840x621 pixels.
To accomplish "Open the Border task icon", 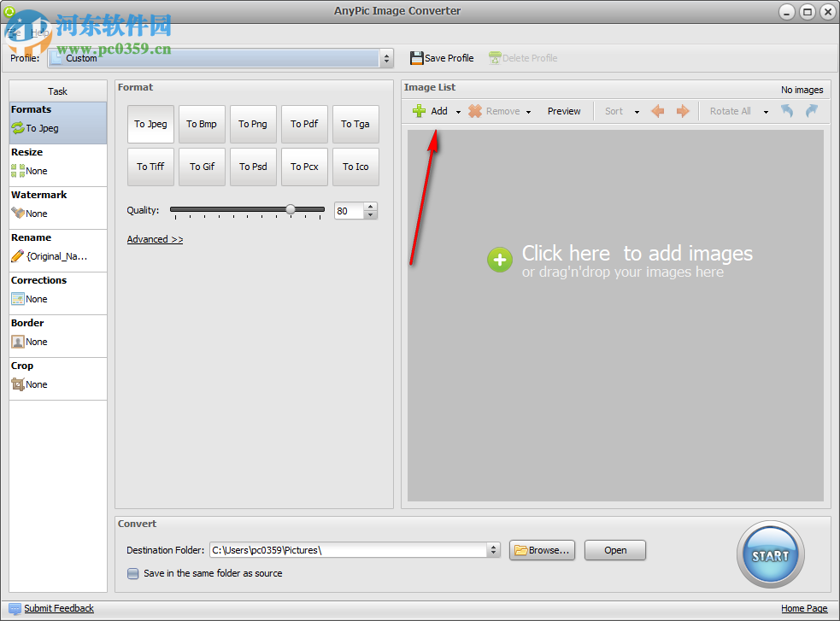I will (x=17, y=342).
